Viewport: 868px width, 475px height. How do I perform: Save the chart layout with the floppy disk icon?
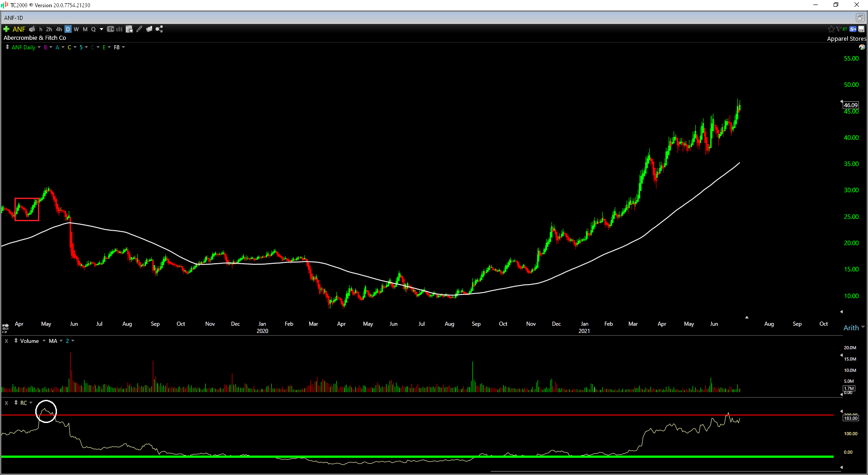point(861,29)
